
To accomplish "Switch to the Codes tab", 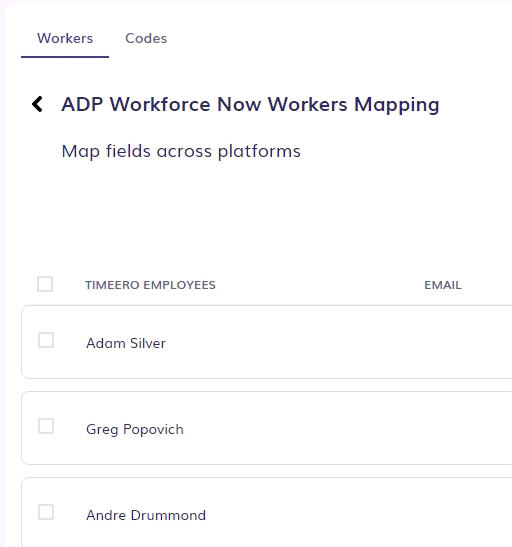I will (146, 38).
